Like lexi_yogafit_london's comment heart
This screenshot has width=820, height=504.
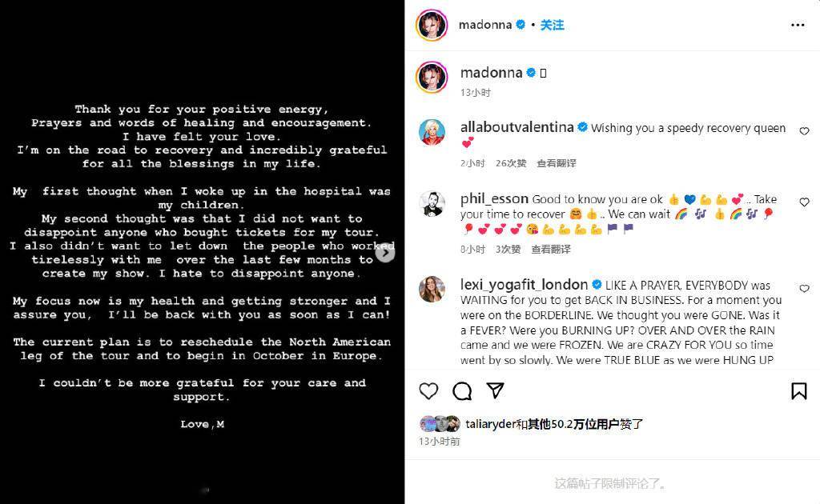pyautogui.click(x=804, y=288)
